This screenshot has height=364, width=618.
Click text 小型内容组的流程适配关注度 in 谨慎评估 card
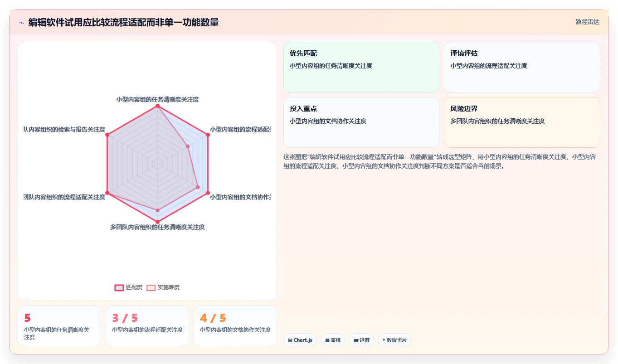point(489,66)
